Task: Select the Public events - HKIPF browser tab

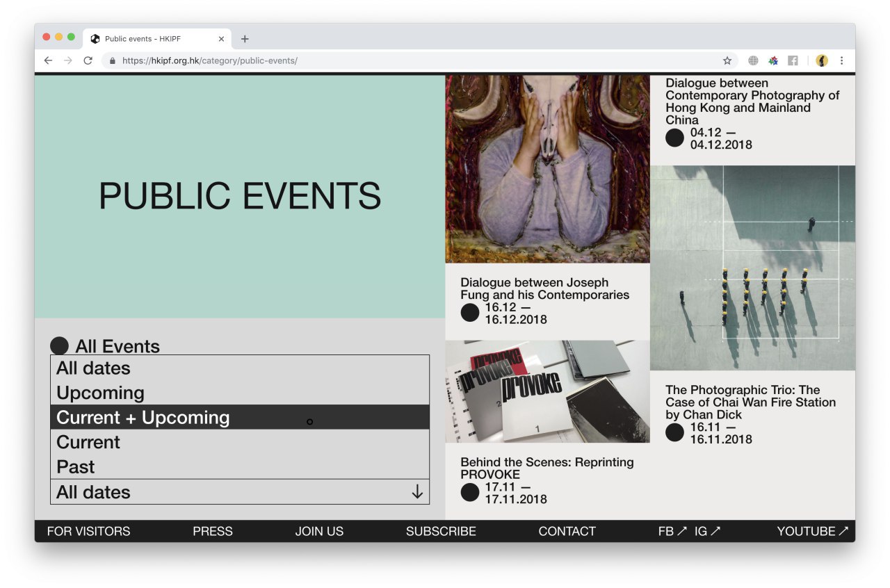Action: tap(156, 39)
